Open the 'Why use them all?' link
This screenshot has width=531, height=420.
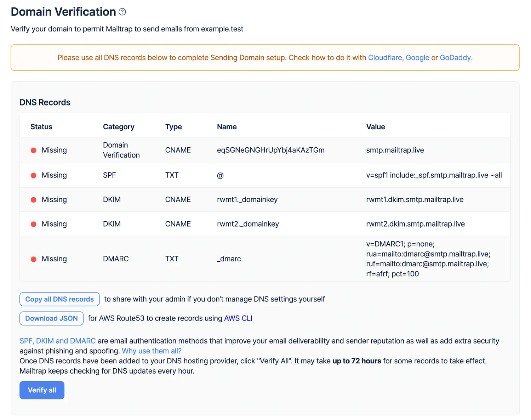(x=152, y=351)
